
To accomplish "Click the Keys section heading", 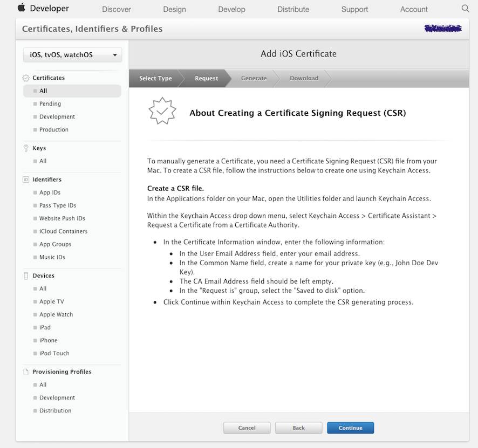I will [39, 148].
